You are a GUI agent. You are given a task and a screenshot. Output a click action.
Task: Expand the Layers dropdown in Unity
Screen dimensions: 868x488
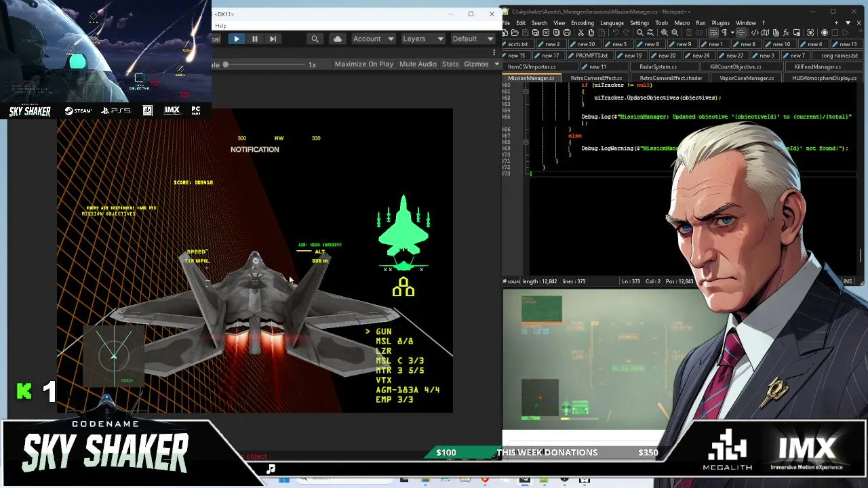click(422, 39)
